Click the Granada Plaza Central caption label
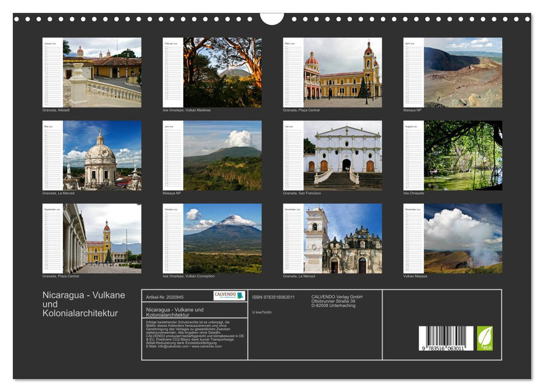544x392 pixels. click(301, 110)
